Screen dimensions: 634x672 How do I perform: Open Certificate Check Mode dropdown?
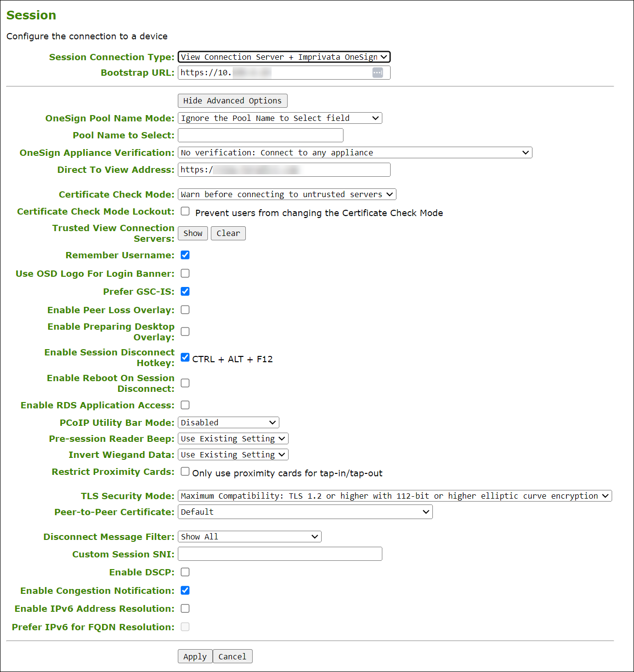click(x=287, y=194)
